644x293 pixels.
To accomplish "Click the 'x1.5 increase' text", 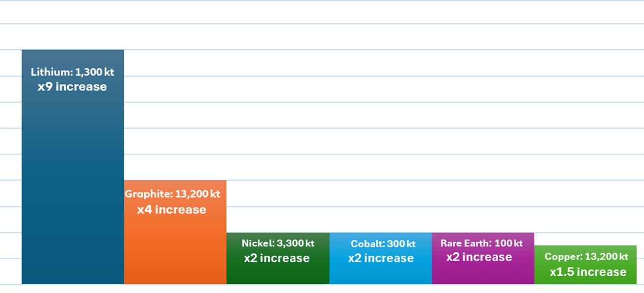I will coord(588,272).
